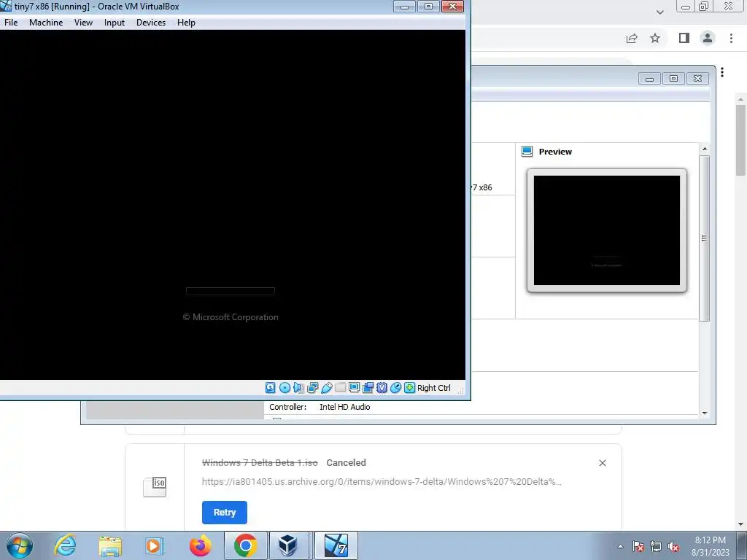Dismiss the canceled download entry with X

click(x=602, y=463)
